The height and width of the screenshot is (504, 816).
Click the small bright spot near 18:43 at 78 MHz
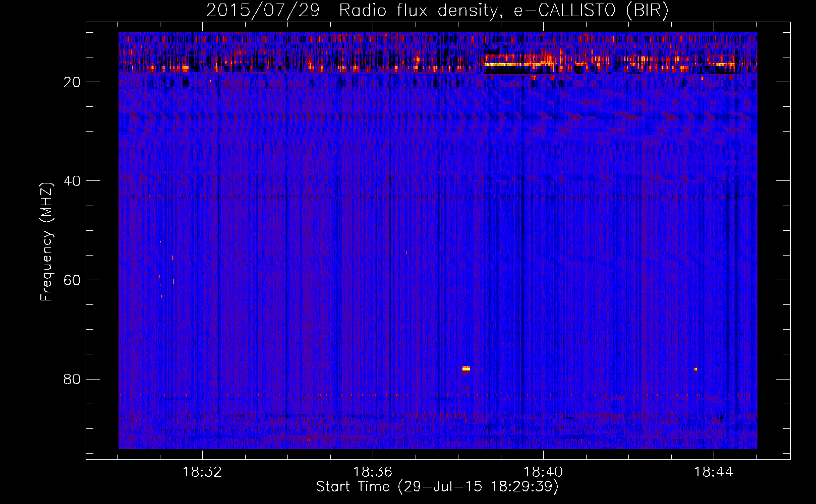(x=695, y=369)
